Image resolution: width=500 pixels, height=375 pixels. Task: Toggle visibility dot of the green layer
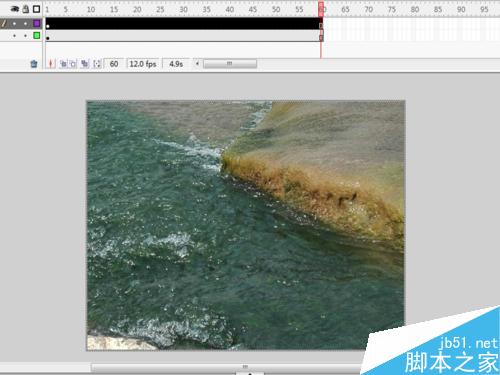click(x=14, y=36)
